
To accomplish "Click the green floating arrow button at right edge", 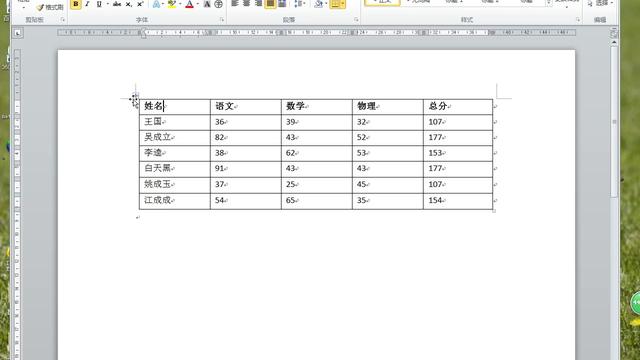I will click(x=635, y=302).
